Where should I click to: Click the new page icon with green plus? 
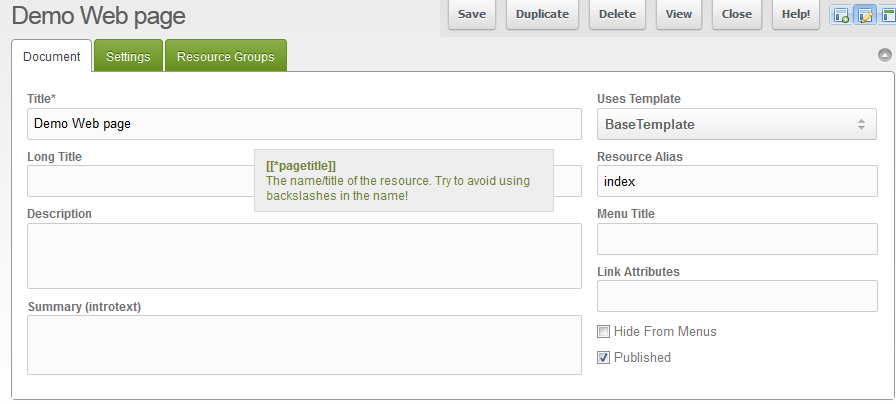(x=841, y=15)
